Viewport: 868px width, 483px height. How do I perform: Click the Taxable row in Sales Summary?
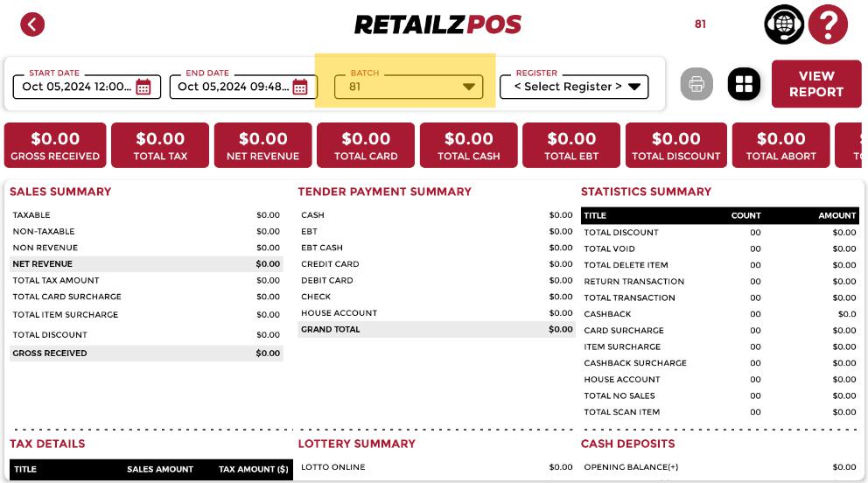146,214
